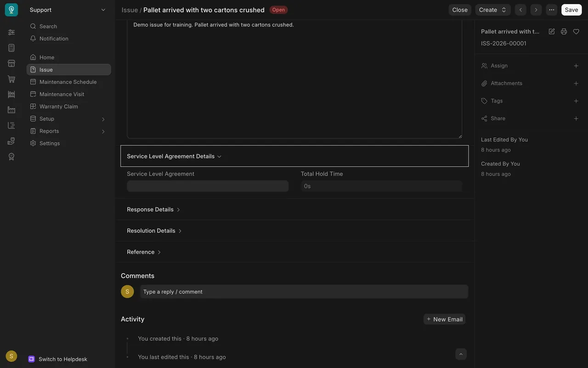588x368 pixels.
Task: Open Maintenance Schedule in the sidebar
Action: pyautogui.click(x=68, y=82)
